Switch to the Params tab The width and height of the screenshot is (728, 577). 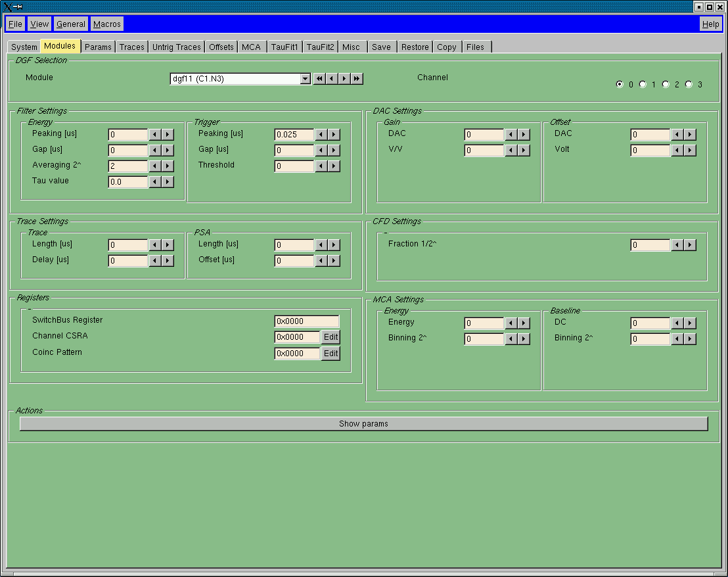(x=98, y=47)
